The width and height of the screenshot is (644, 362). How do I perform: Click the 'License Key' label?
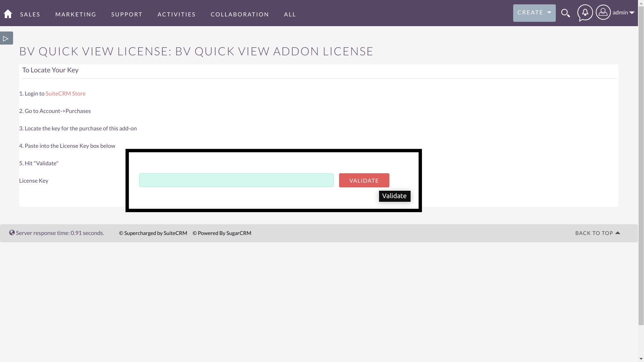coord(34,181)
